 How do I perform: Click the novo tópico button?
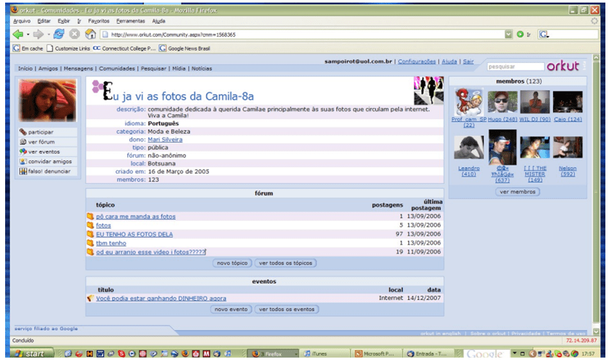pos(232,263)
